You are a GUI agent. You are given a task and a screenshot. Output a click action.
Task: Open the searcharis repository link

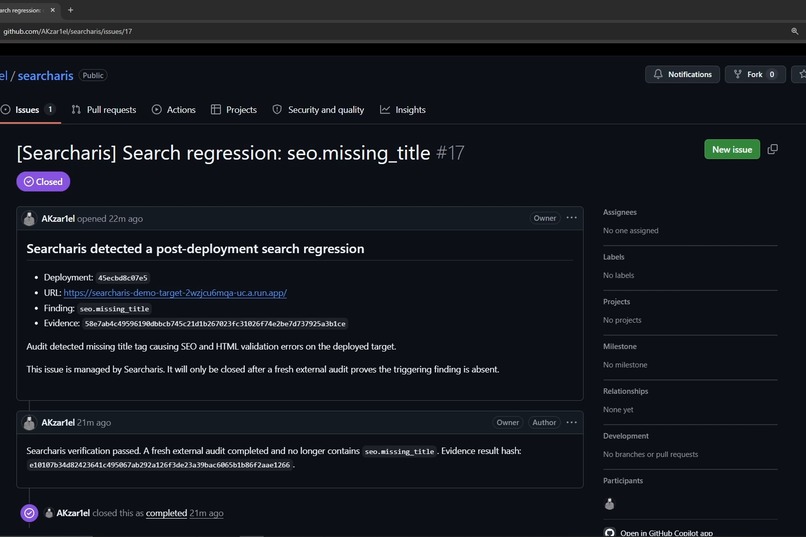pyautogui.click(x=45, y=76)
